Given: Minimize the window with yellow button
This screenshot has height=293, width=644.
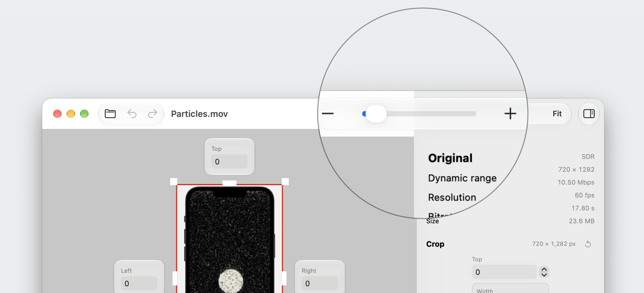Looking at the screenshot, I should [71, 114].
